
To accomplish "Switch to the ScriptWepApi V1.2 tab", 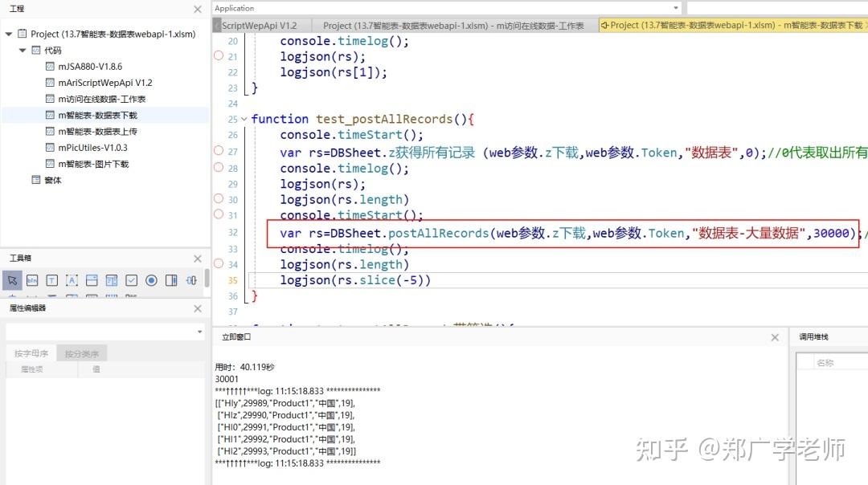I will tap(260, 24).
